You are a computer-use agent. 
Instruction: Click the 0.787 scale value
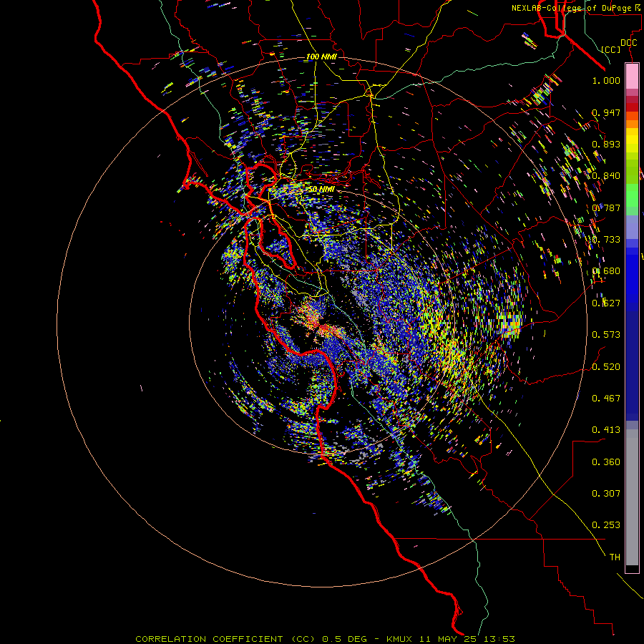click(606, 208)
